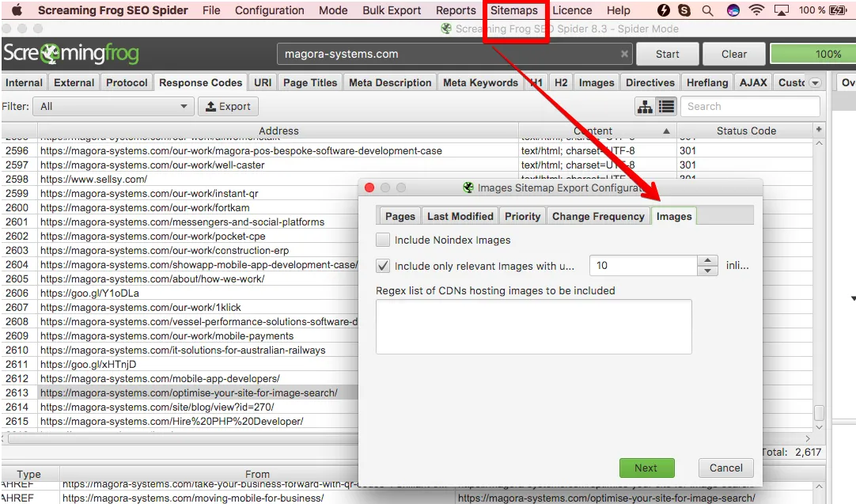The image size is (856, 504).
Task: Switch to the Pages tab in dialog
Action: (x=400, y=216)
